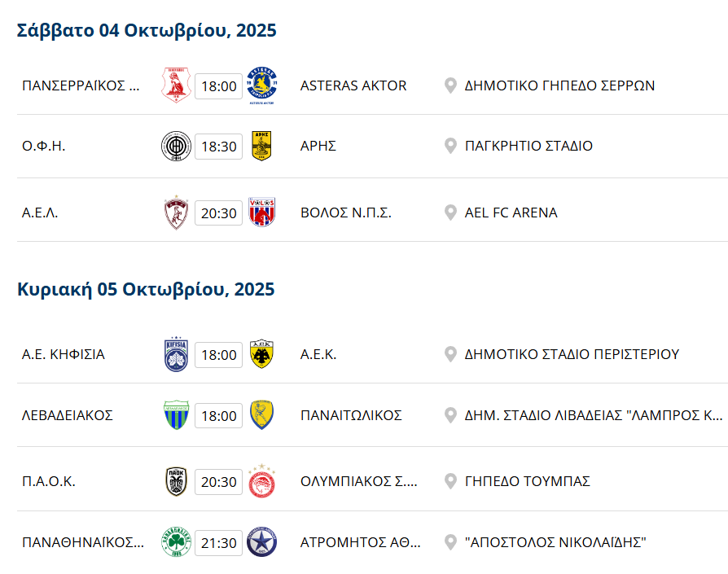Click the ΑΡΗΣ yellow team badge

click(261, 147)
